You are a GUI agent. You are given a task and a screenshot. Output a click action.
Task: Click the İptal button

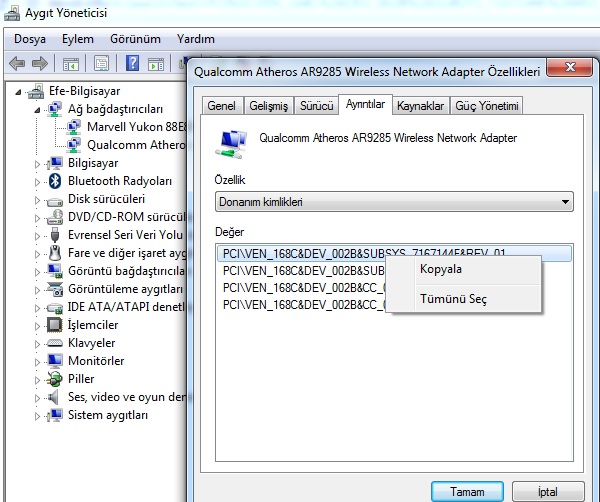click(548, 492)
